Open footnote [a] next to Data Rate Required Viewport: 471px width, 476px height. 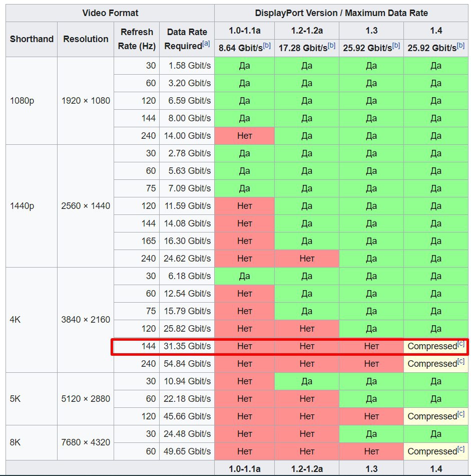206,44
